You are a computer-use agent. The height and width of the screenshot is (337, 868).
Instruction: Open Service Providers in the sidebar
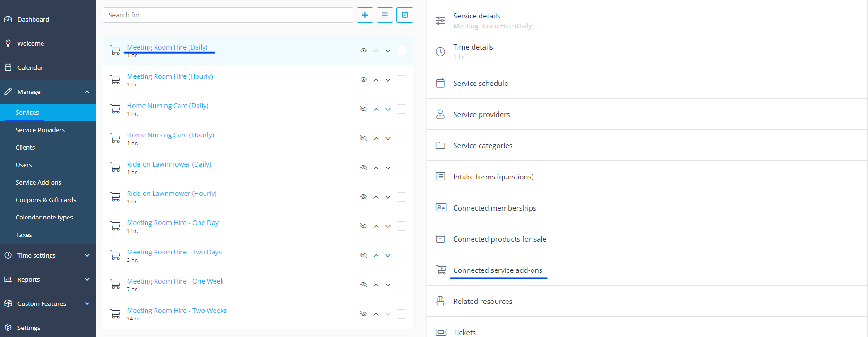pos(40,130)
